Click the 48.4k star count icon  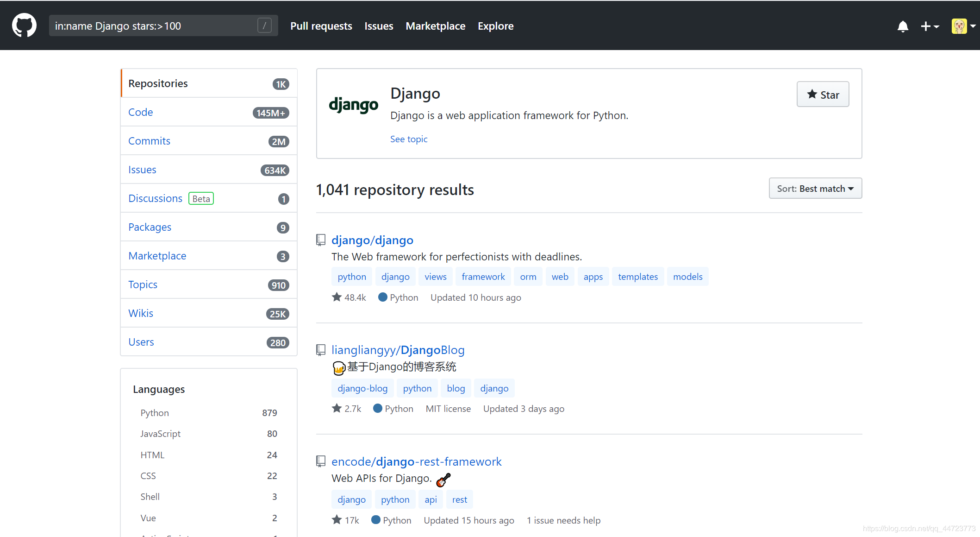pyautogui.click(x=337, y=297)
